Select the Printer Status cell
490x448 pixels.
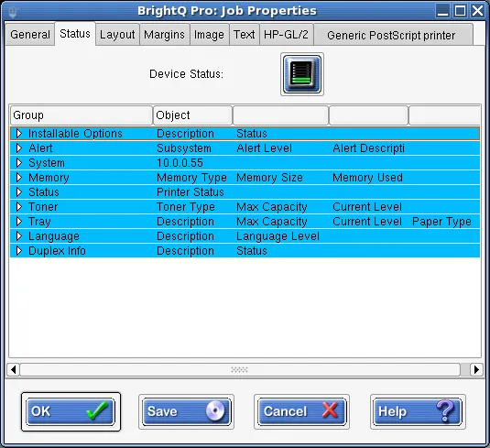click(x=191, y=192)
